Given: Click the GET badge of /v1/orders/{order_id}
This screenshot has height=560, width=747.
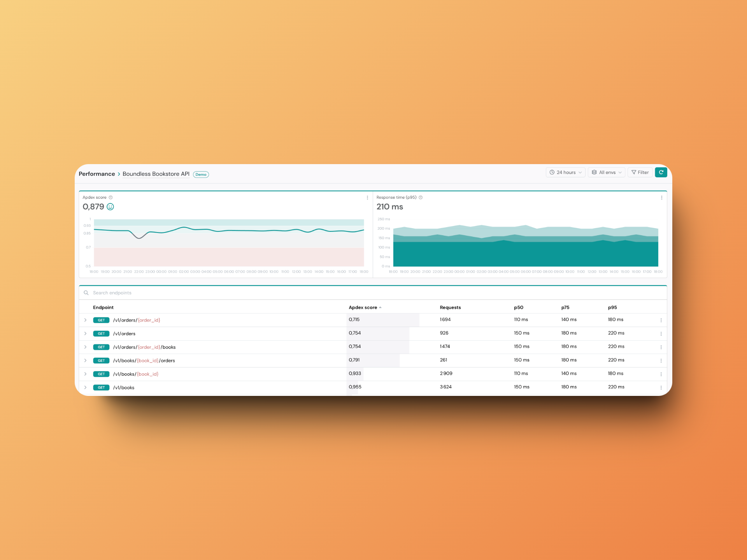Looking at the screenshot, I should 101,320.
